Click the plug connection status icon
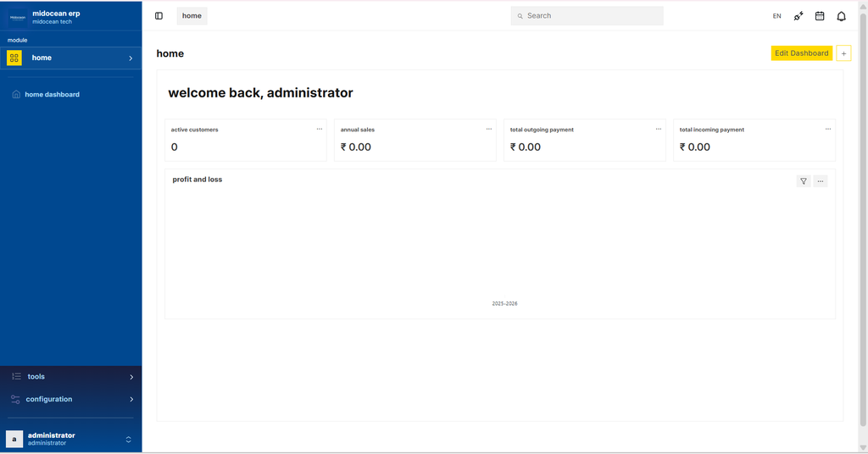 point(798,16)
